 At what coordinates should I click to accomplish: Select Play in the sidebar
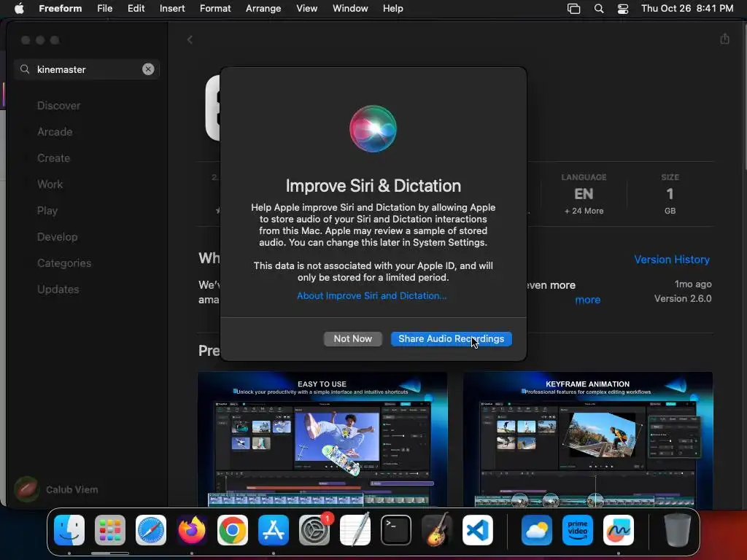pos(47,211)
